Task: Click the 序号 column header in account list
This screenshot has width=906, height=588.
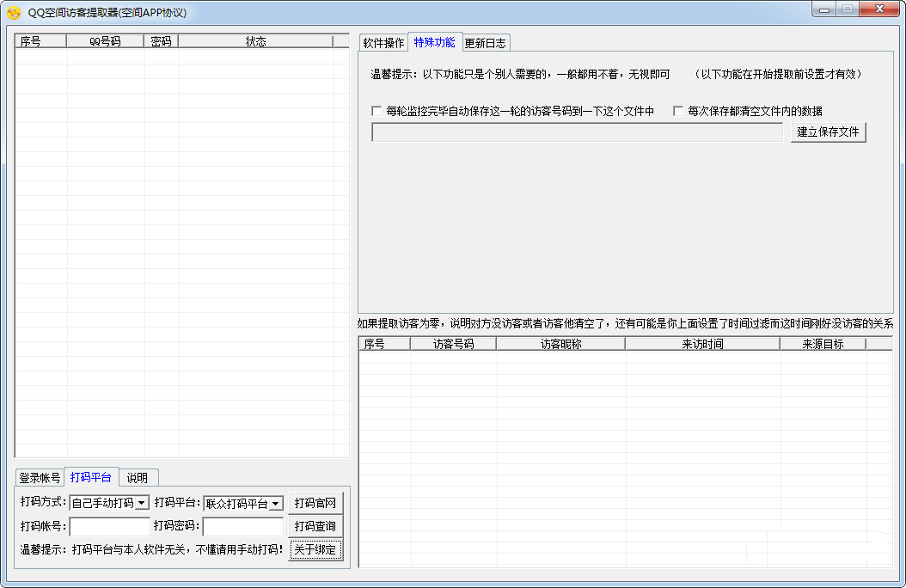Action: coord(41,41)
